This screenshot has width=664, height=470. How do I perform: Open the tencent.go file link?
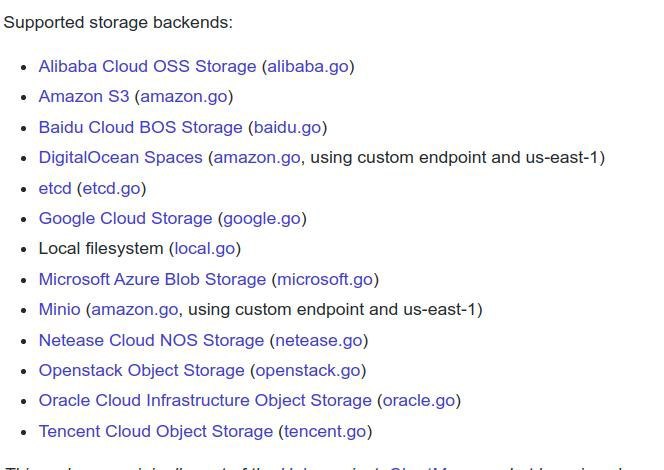(325, 431)
